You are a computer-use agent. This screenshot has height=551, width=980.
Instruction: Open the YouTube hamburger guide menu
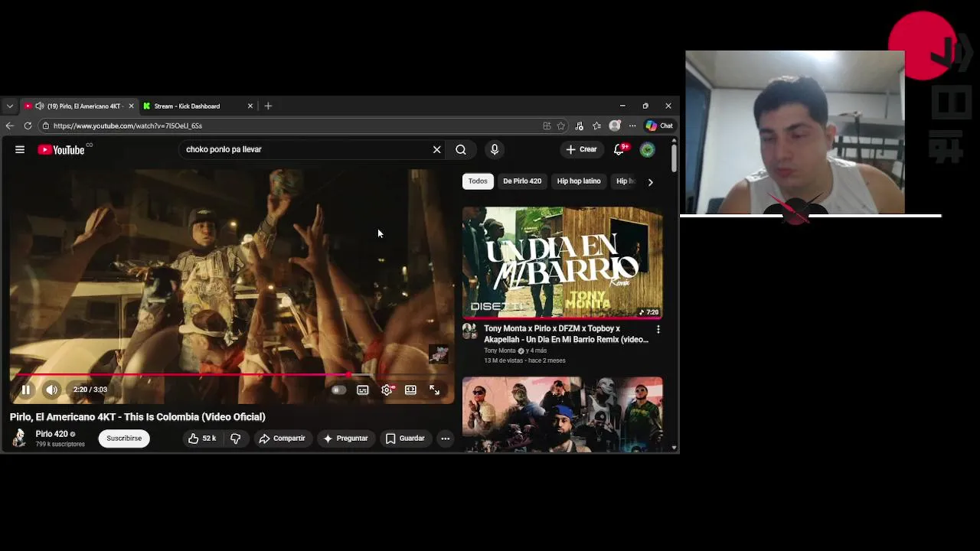point(20,150)
